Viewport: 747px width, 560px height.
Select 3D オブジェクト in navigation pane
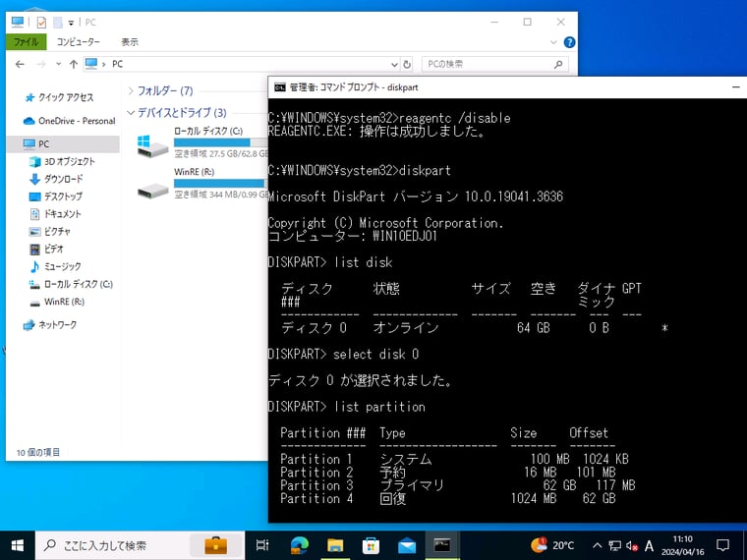tap(62, 161)
